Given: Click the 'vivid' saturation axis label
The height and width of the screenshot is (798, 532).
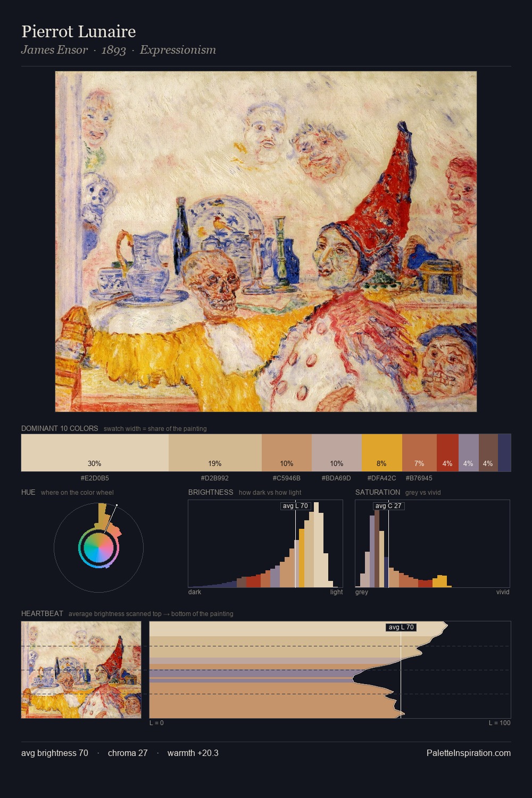Looking at the screenshot, I should (503, 592).
